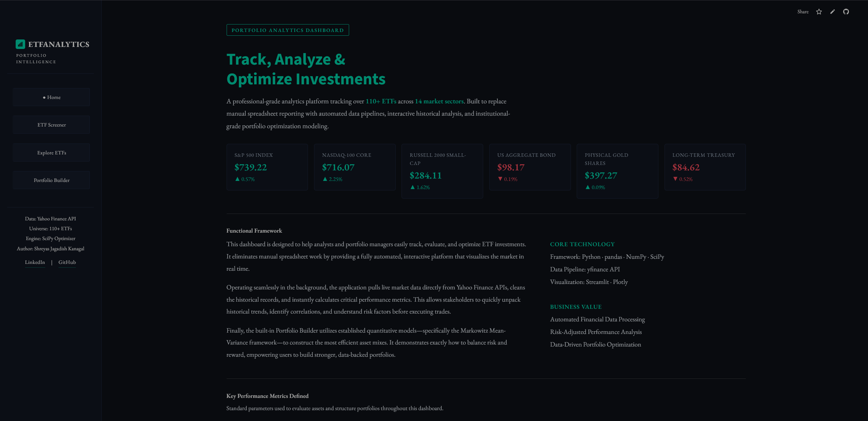
Task: Click 'Data: Yahoo Finance API' sidebar text
Action: coord(50,219)
